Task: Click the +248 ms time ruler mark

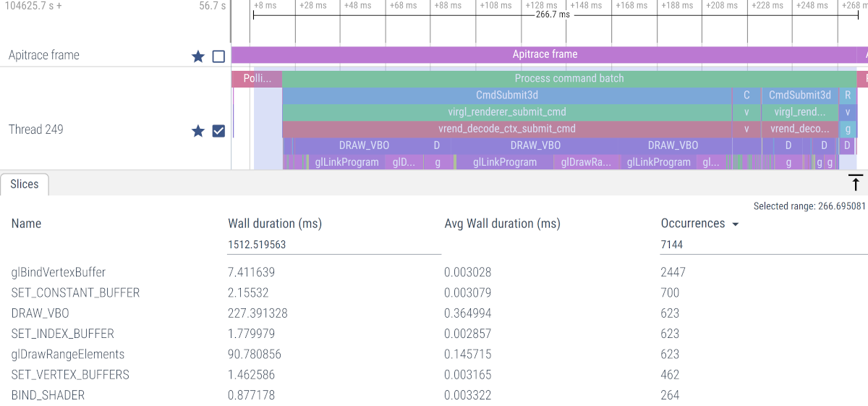Action: pyautogui.click(x=812, y=5)
